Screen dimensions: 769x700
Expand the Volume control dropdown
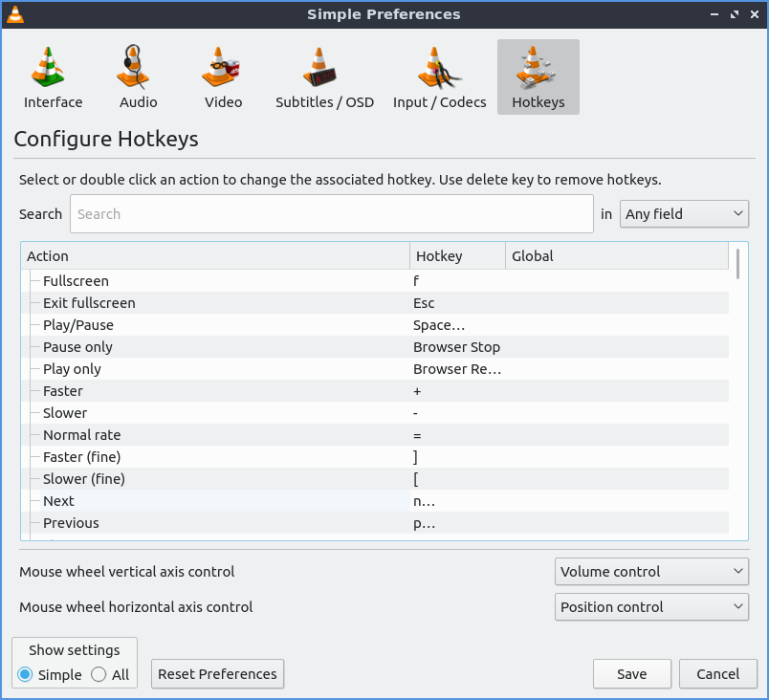click(651, 572)
